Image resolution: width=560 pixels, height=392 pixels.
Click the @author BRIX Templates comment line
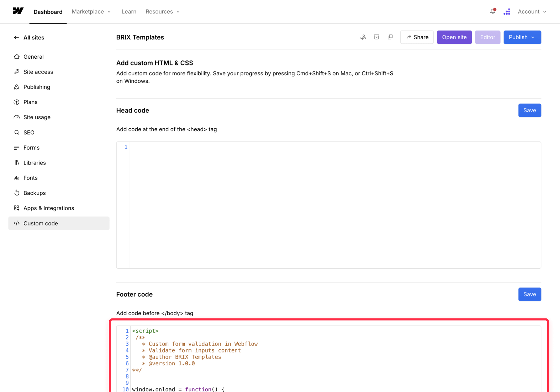[x=181, y=357]
